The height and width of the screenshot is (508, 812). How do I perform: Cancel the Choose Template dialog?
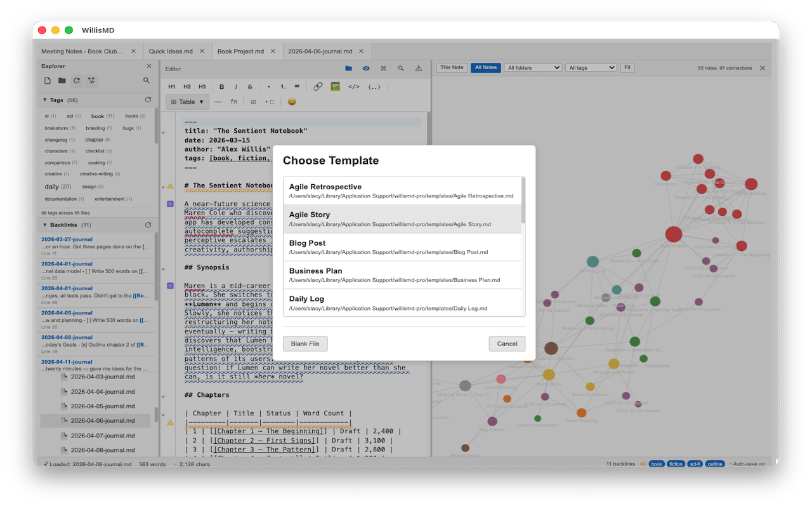(x=507, y=344)
